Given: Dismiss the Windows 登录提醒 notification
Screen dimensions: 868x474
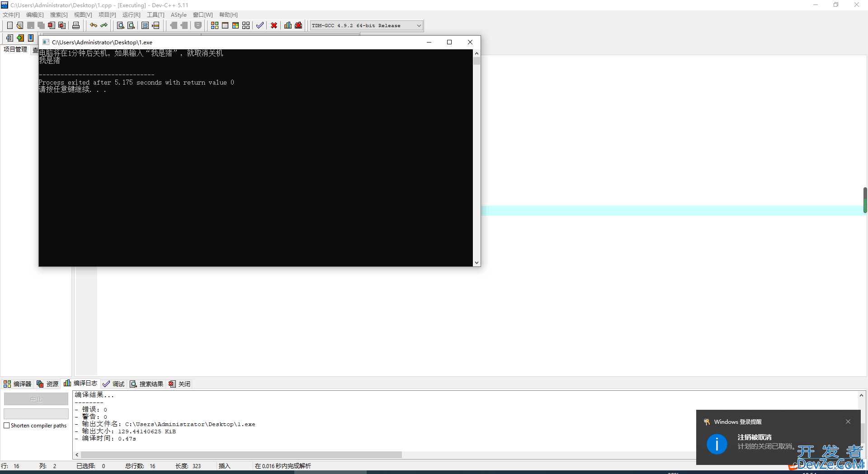Looking at the screenshot, I should click(x=848, y=422).
